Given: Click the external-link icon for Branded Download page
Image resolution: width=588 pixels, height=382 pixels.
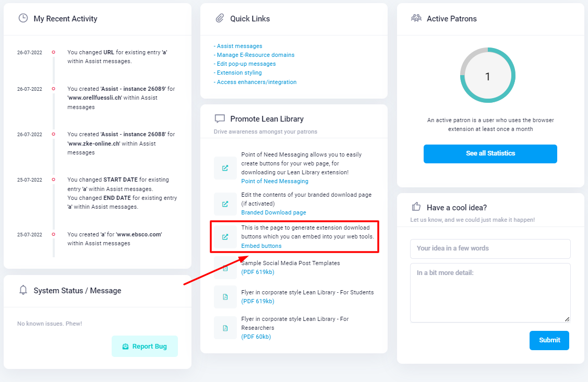Looking at the screenshot, I should coord(226,204).
